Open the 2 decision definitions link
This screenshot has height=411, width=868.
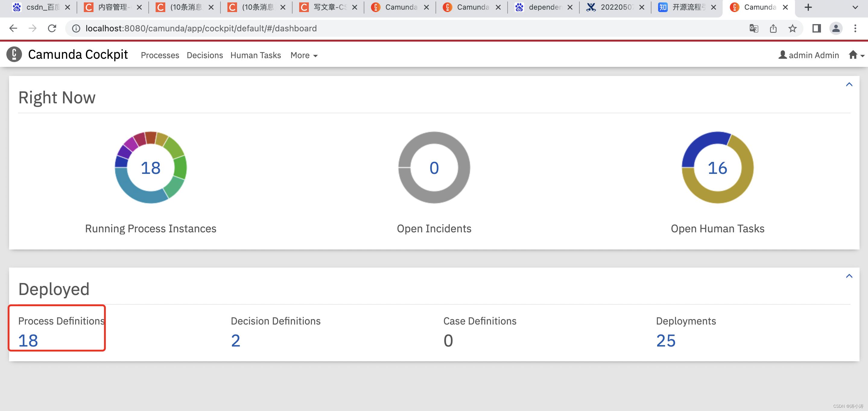236,341
